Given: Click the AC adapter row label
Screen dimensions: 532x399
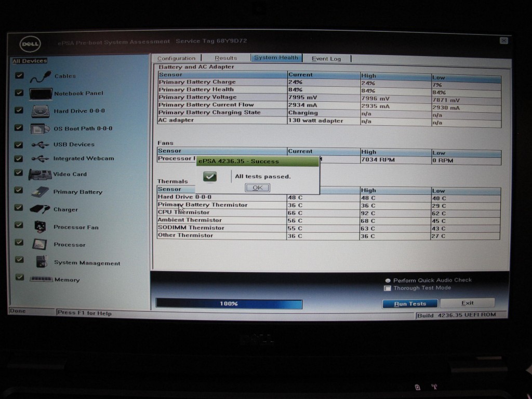Looking at the screenshot, I should (176, 120).
